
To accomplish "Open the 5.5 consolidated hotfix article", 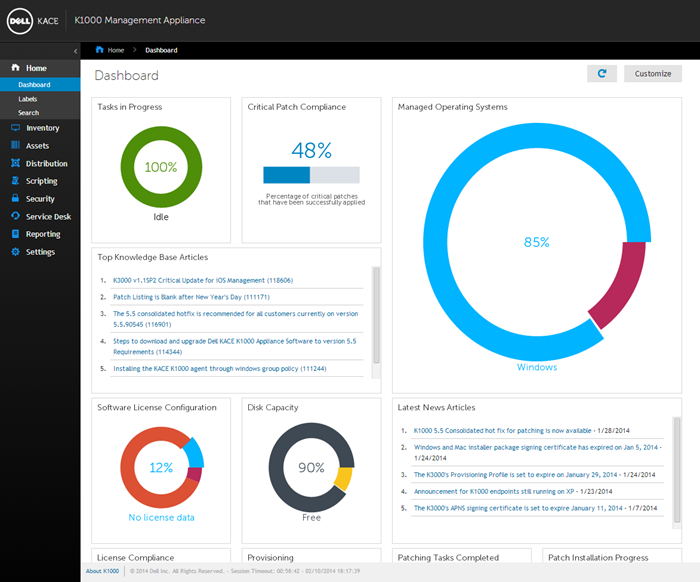I will pos(235,319).
